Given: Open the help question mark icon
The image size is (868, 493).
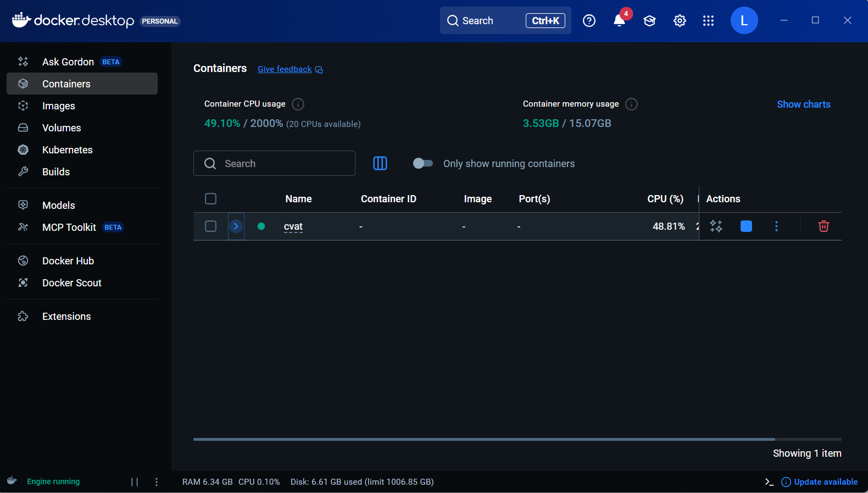Looking at the screenshot, I should click(x=589, y=21).
